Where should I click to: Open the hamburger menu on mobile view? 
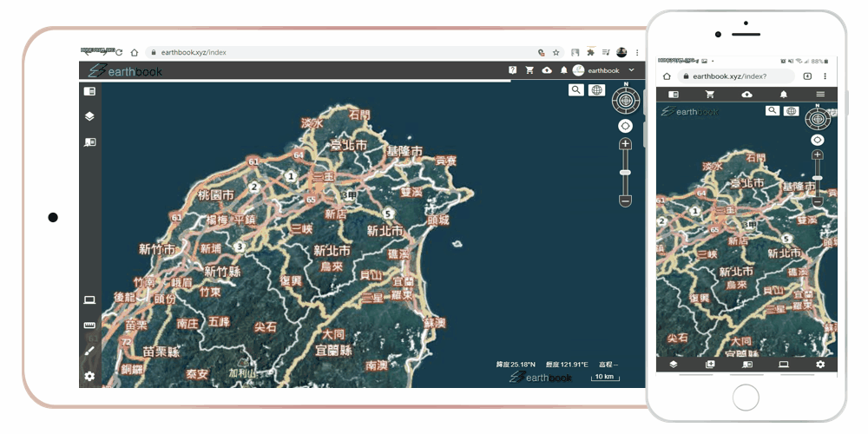820,94
